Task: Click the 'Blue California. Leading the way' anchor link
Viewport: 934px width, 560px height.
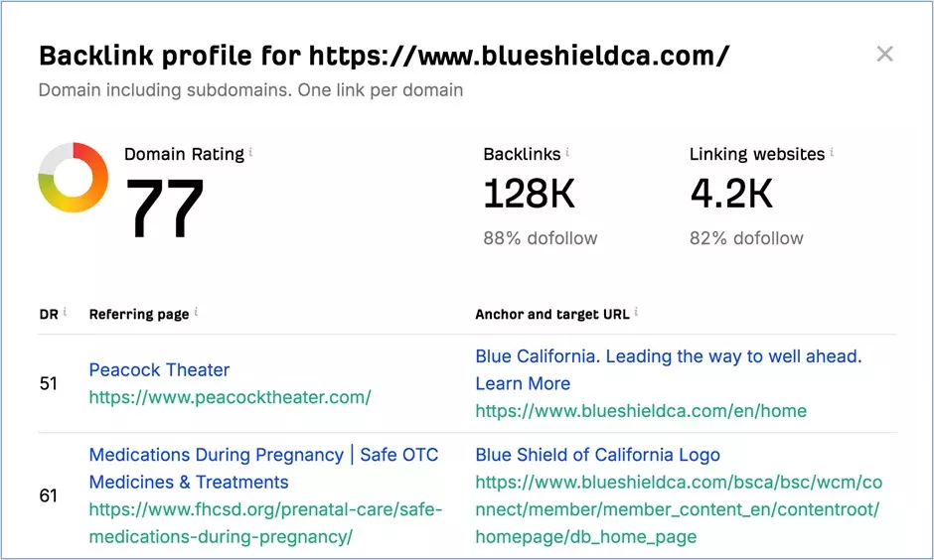Action: [669, 369]
